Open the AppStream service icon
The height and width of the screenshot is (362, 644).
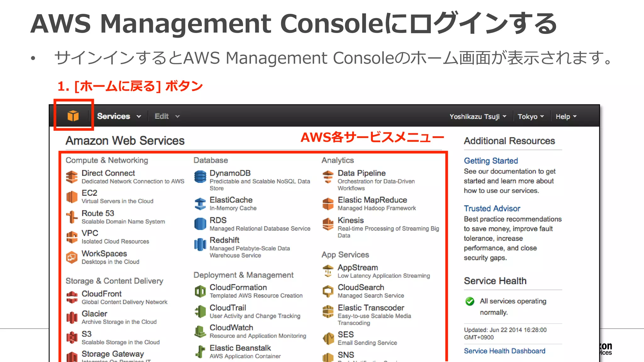328,271
